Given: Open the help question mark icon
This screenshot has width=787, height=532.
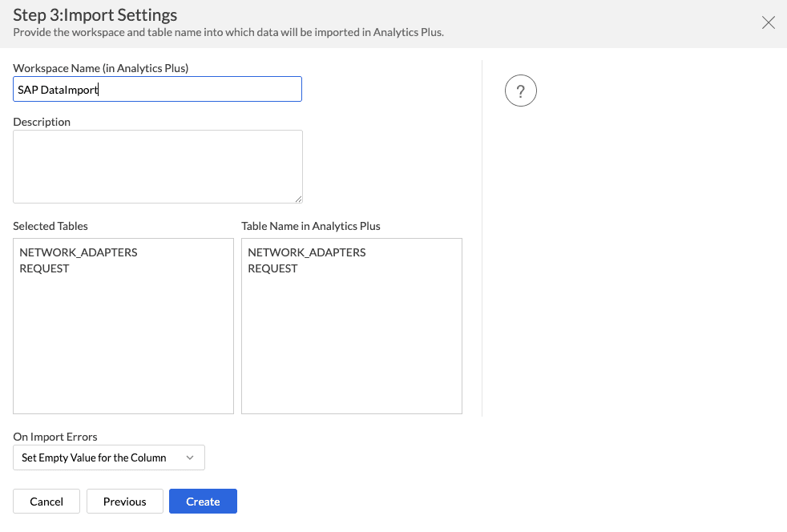Looking at the screenshot, I should pyautogui.click(x=520, y=91).
